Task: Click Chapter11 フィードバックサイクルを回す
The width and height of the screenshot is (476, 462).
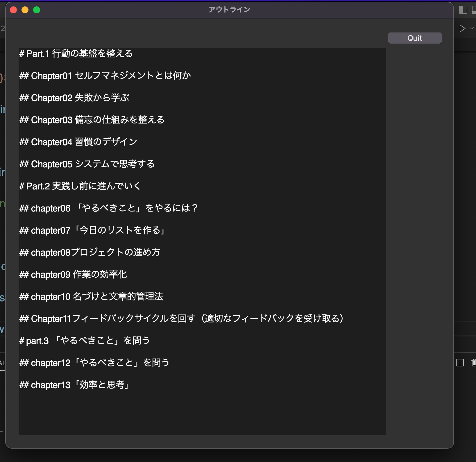Action: point(181,318)
